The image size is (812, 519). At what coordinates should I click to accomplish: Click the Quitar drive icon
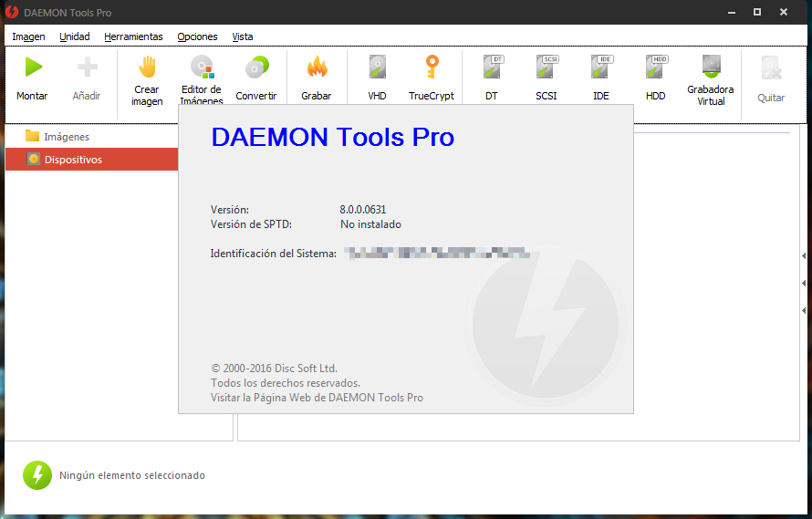771,68
